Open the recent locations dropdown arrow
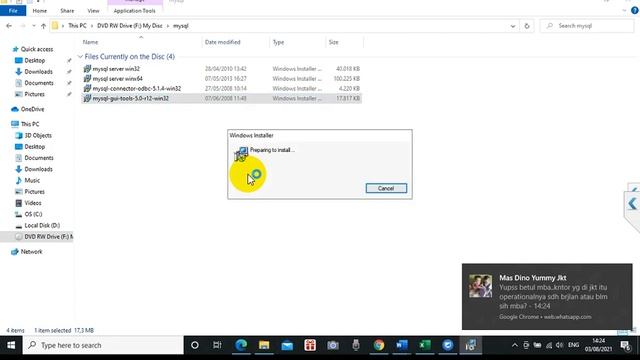 (34, 26)
